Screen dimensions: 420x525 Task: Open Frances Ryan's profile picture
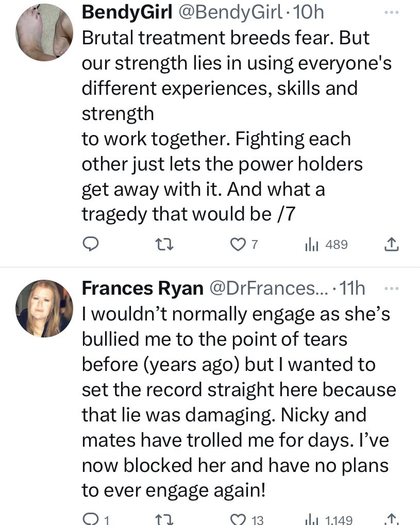click(x=43, y=309)
